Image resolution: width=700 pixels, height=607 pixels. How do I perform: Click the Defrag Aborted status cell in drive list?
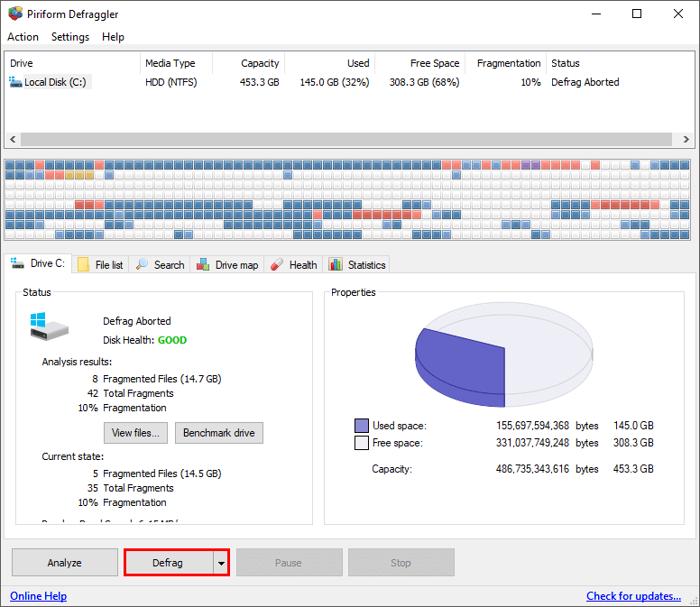585,82
